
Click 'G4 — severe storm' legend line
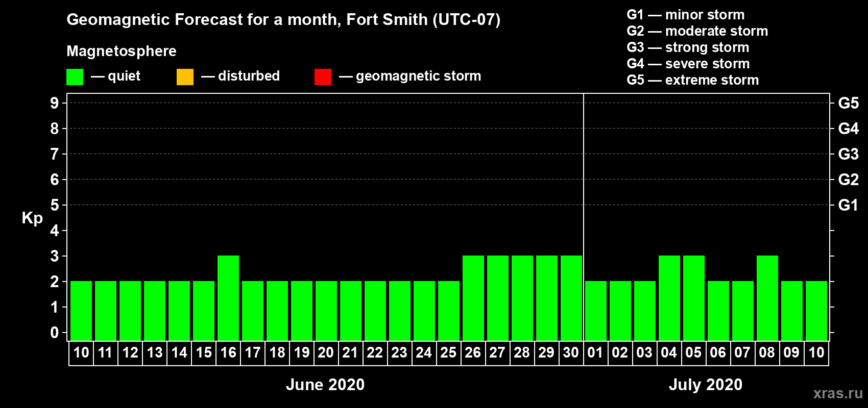[688, 64]
